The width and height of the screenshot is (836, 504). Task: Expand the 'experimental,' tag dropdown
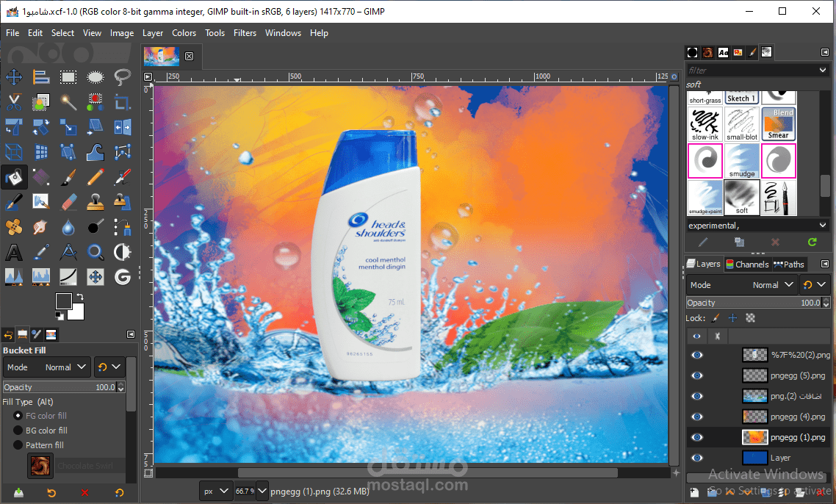(823, 225)
